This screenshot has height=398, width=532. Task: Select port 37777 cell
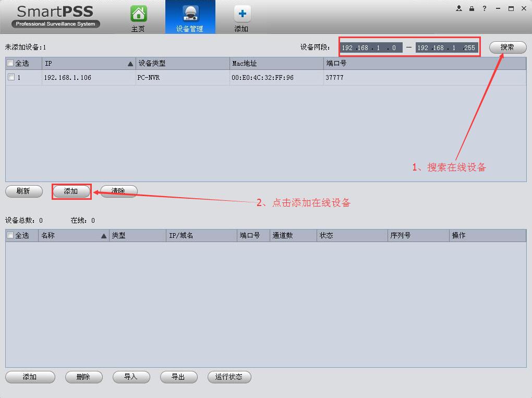coord(425,77)
